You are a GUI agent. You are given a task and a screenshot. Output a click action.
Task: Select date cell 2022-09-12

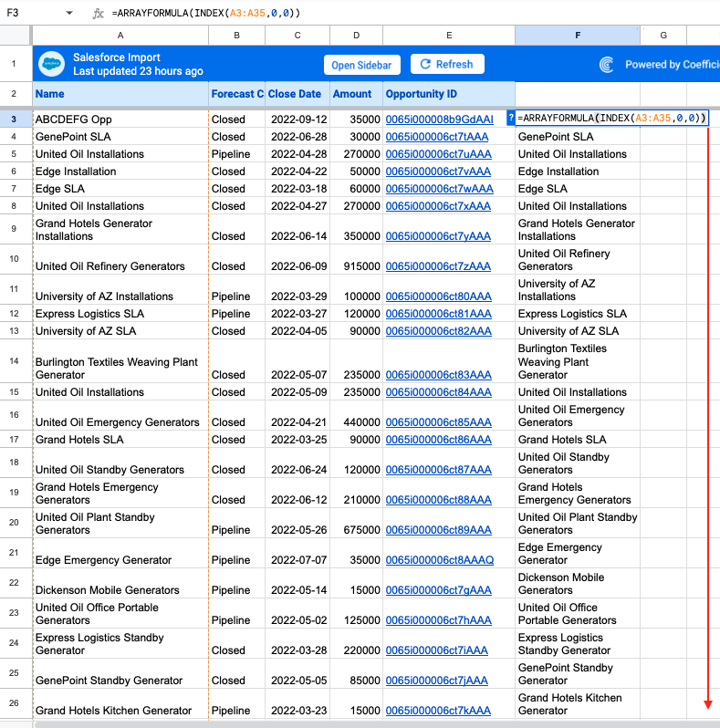(x=297, y=120)
